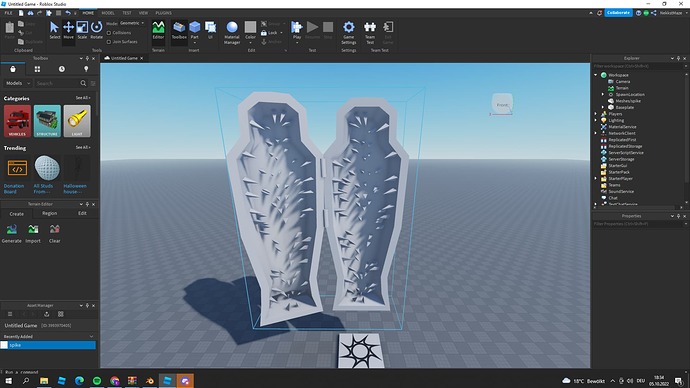690x388 pixels.
Task: Expand the SpawnLocation node
Action: point(603,95)
